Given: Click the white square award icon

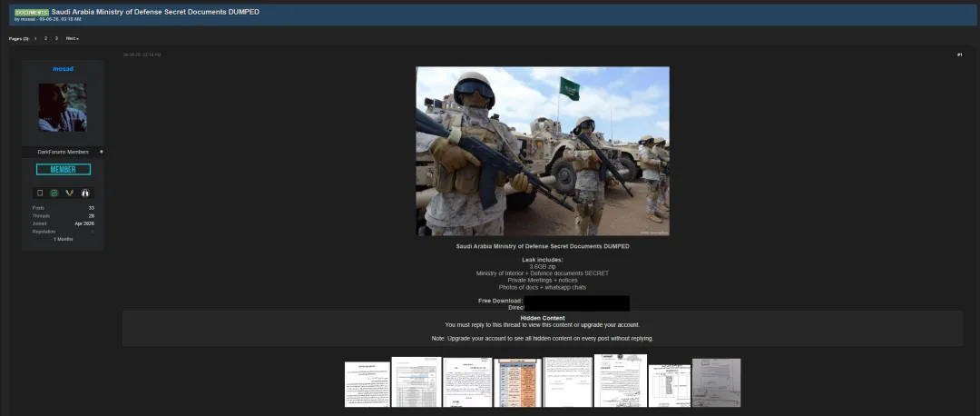Looking at the screenshot, I should click(x=40, y=193).
